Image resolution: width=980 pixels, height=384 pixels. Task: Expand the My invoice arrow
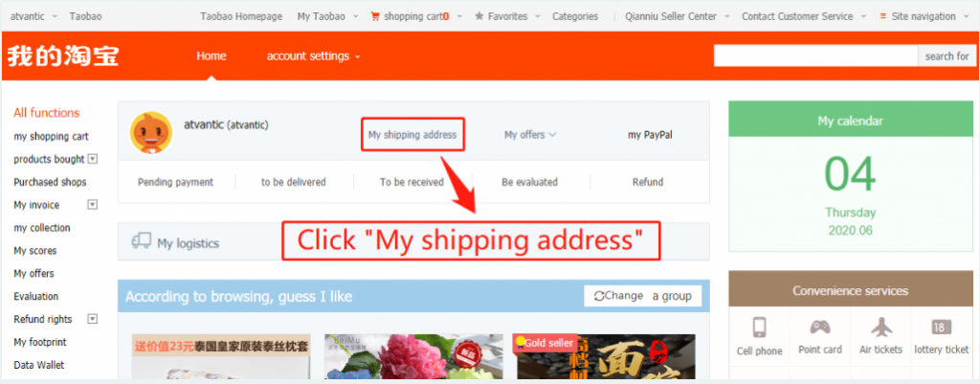click(x=93, y=205)
